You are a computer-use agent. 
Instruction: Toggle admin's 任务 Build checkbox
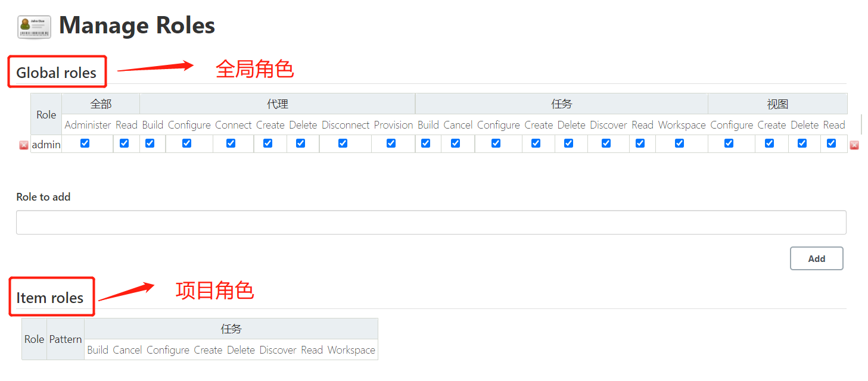[x=425, y=143]
